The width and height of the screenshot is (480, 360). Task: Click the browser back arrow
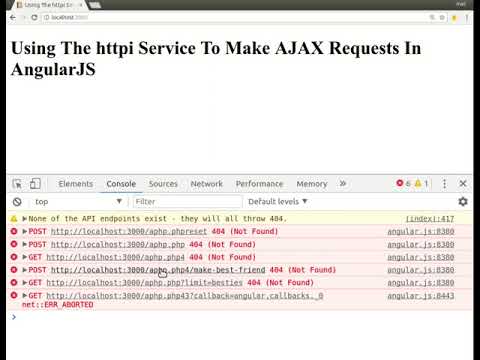click(13, 17)
